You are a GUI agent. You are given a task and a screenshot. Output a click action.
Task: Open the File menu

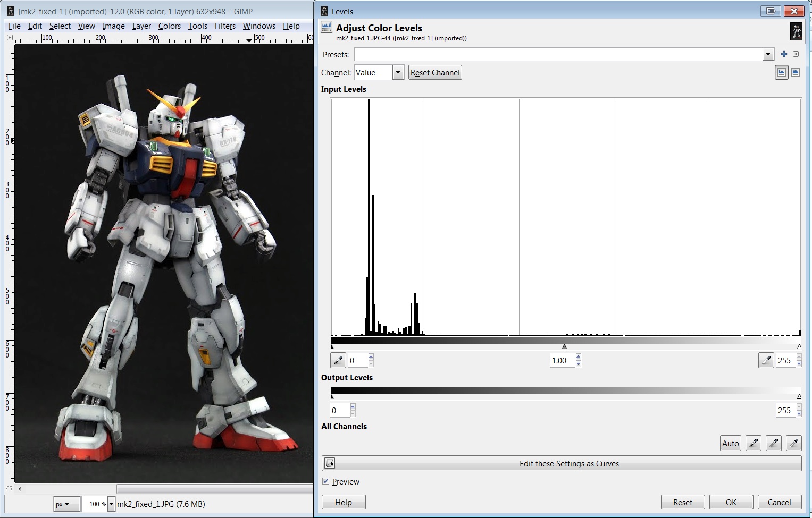[14, 26]
